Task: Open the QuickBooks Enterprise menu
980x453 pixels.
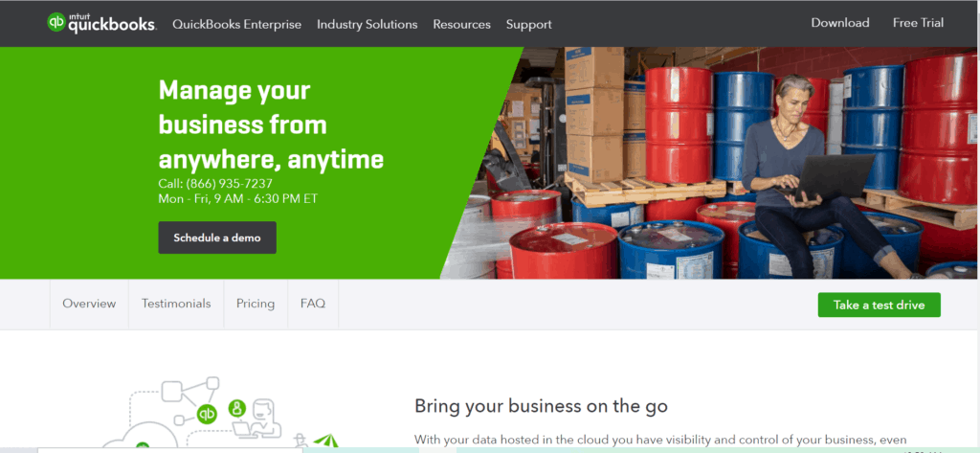Action: (237, 24)
